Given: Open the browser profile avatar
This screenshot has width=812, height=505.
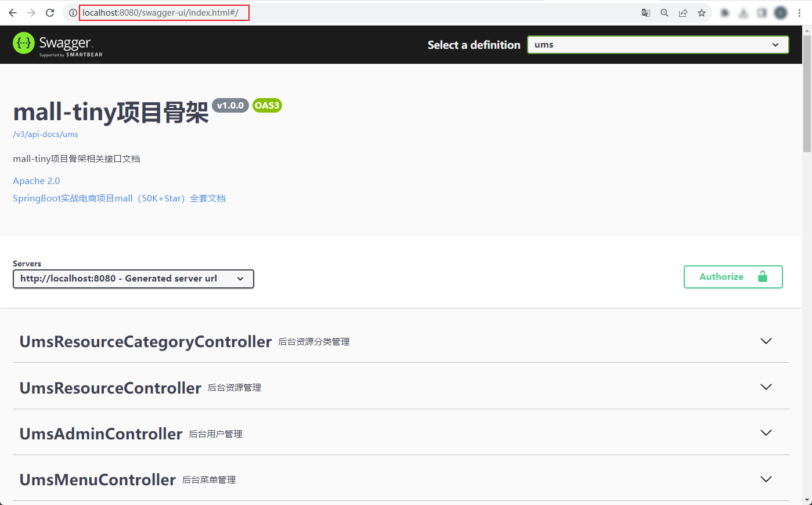Looking at the screenshot, I should click(x=781, y=13).
